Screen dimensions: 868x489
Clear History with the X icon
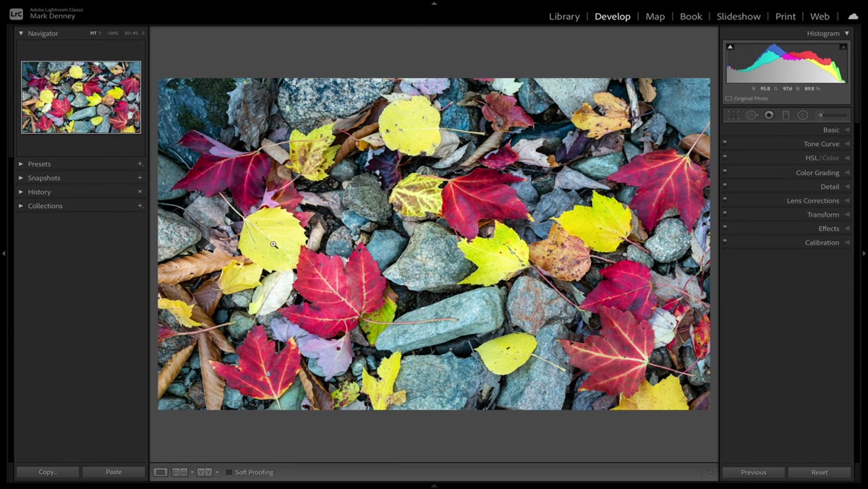[140, 192]
